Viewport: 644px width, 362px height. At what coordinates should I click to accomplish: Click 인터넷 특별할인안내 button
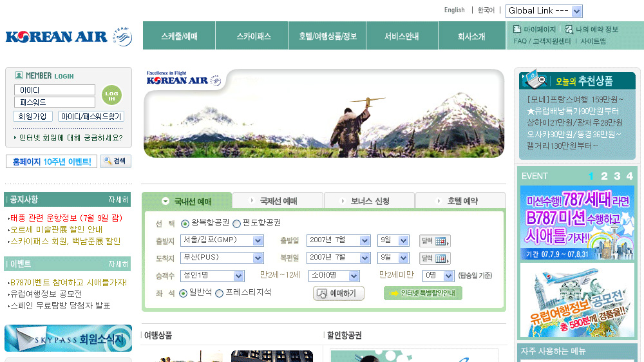tap(422, 293)
